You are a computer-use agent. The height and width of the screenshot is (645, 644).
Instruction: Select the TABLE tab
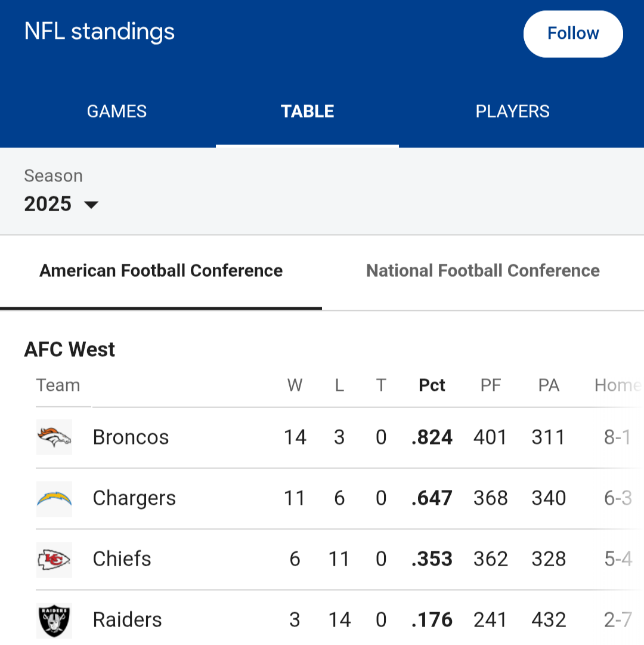tap(308, 112)
